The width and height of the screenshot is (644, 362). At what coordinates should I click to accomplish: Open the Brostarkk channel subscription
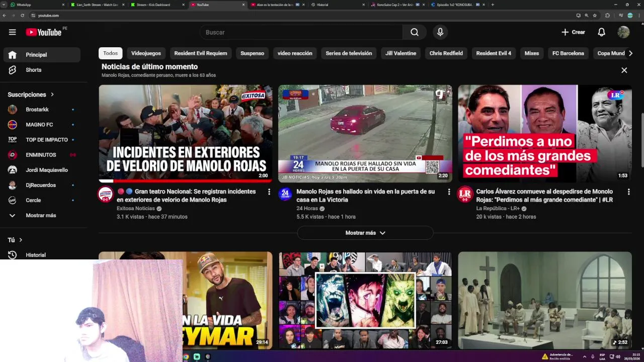pyautogui.click(x=42, y=110)
